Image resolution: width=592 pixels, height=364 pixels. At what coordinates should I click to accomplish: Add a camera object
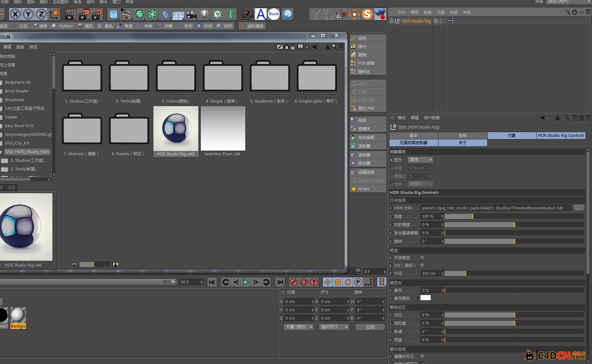[x=191, y=14]
